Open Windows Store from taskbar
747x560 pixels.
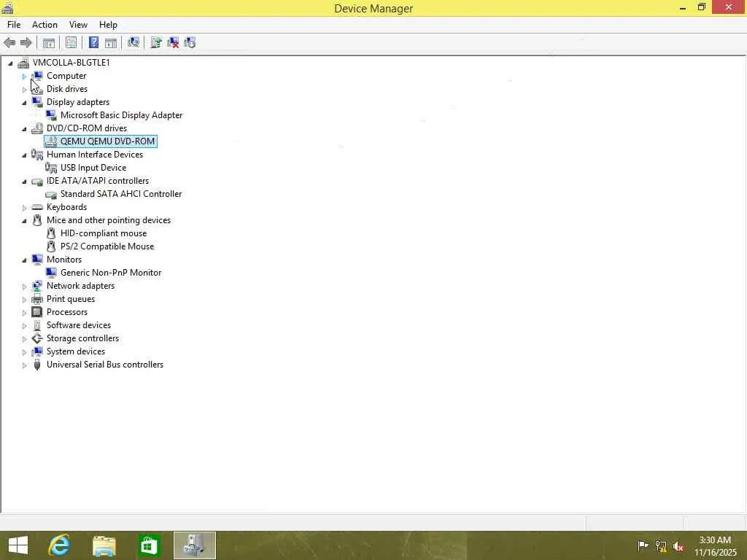click(x=149, y=545)
